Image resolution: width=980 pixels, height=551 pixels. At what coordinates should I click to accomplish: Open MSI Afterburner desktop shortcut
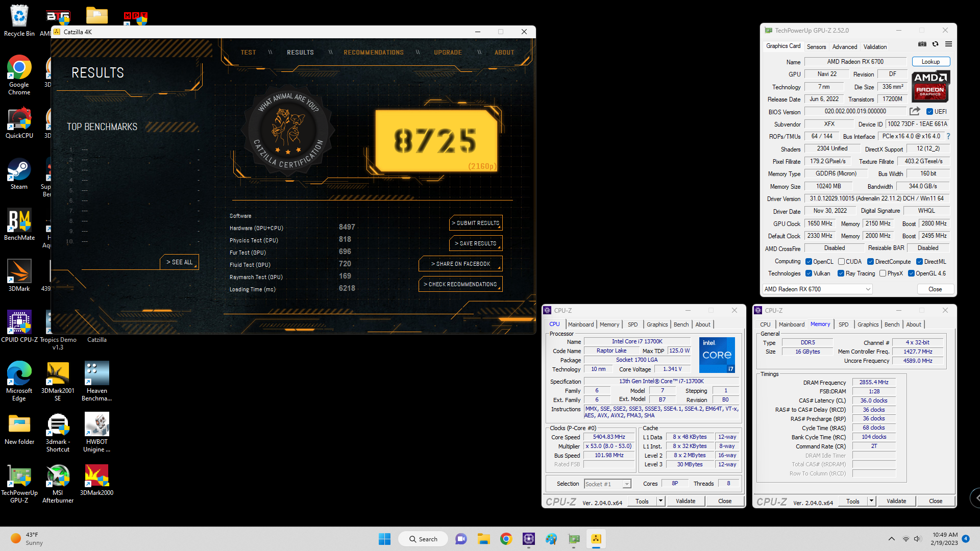(x=58, y=483)
